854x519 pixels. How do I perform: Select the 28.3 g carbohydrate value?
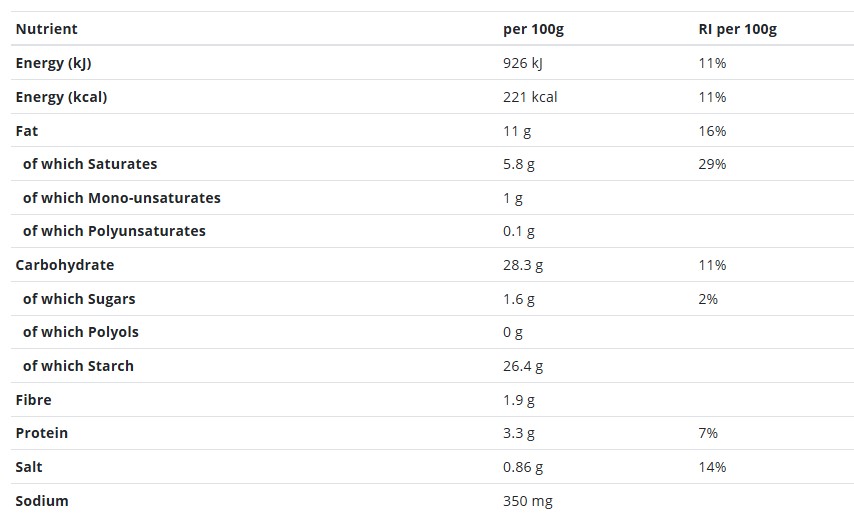[x=523, y=265]
